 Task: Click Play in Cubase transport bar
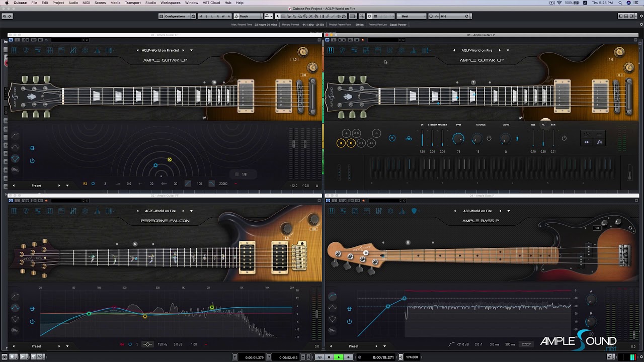(x=339, y=357)
